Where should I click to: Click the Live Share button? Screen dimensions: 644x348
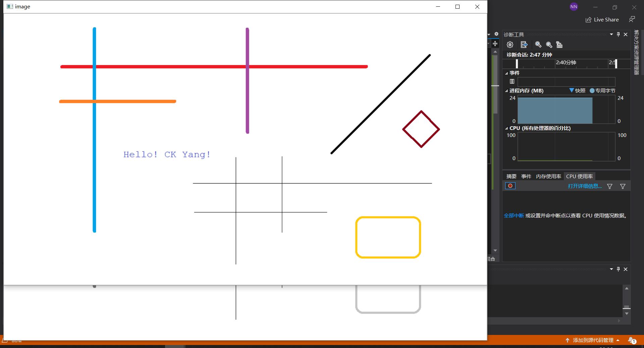[602, 20]
